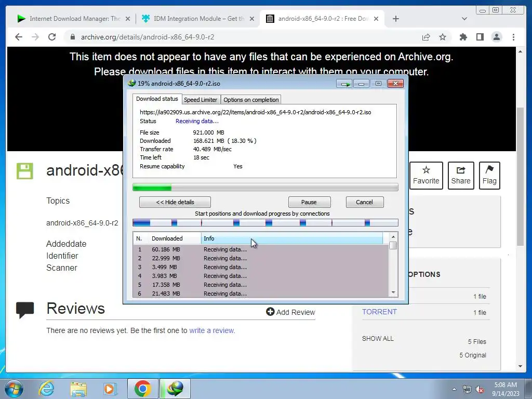Click the write a review link

pos(212,330)
